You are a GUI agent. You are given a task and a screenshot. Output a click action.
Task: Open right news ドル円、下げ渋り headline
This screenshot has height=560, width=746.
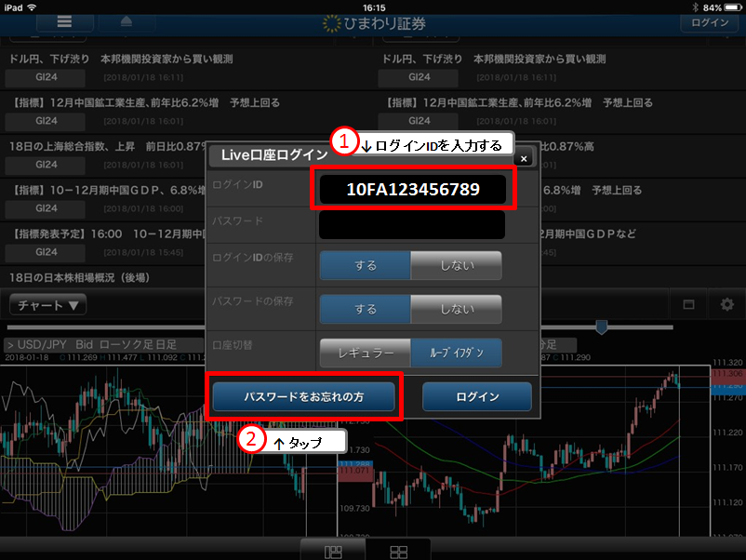pos(494,59)
